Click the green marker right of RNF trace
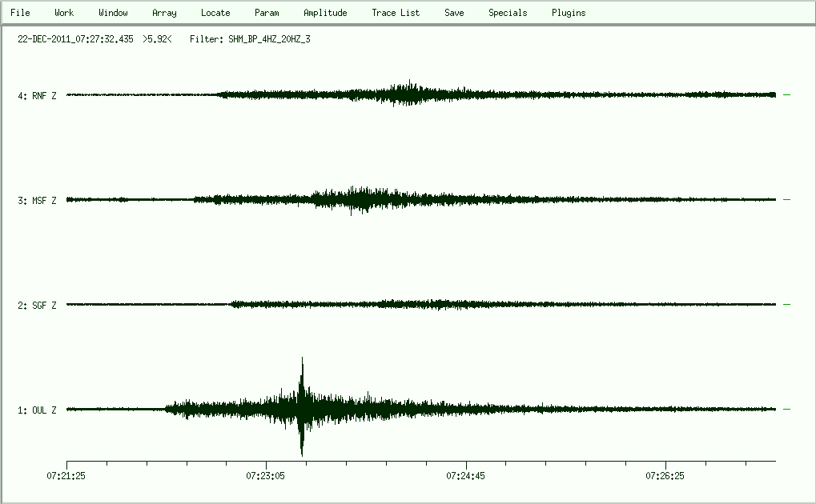The height and width of the screenshot is (504, 816). point(786,94)
